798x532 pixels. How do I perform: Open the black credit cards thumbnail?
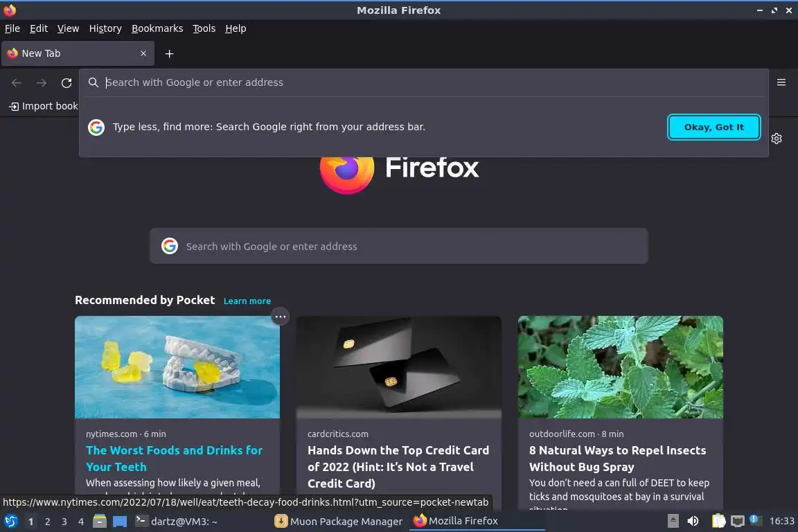(399, 367)
